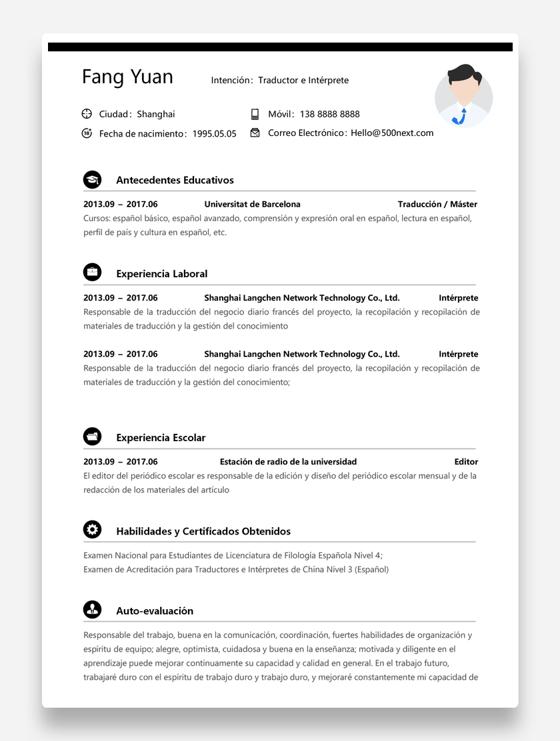The height and width of the screenshot is (741, 560).
Task: Click the email envelope icon
Action: coord(255,133)
